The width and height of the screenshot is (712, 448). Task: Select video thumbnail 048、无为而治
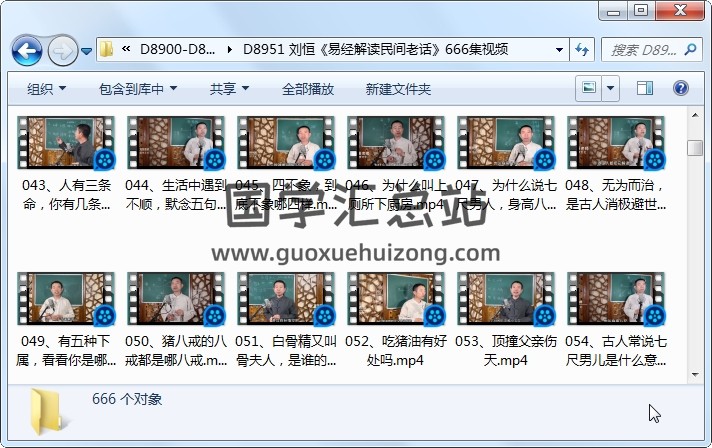[616, 143]
